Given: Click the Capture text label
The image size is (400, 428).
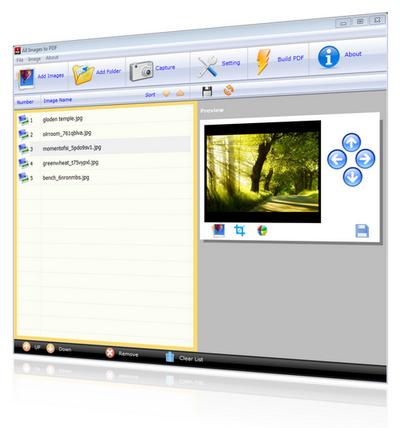Looking at the screenshot, I should coord(165,68).
